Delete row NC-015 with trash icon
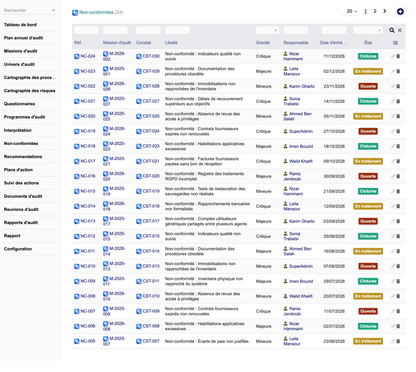The image size is (416, 372). pyautogui.click(x=398, y=191)
